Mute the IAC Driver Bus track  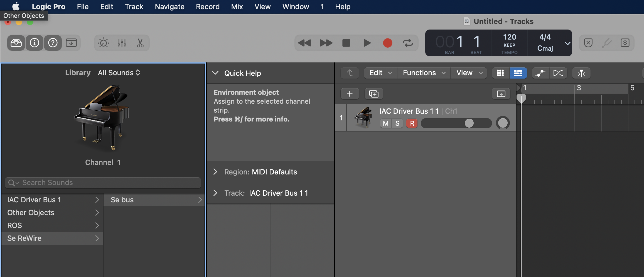[385, 123]
